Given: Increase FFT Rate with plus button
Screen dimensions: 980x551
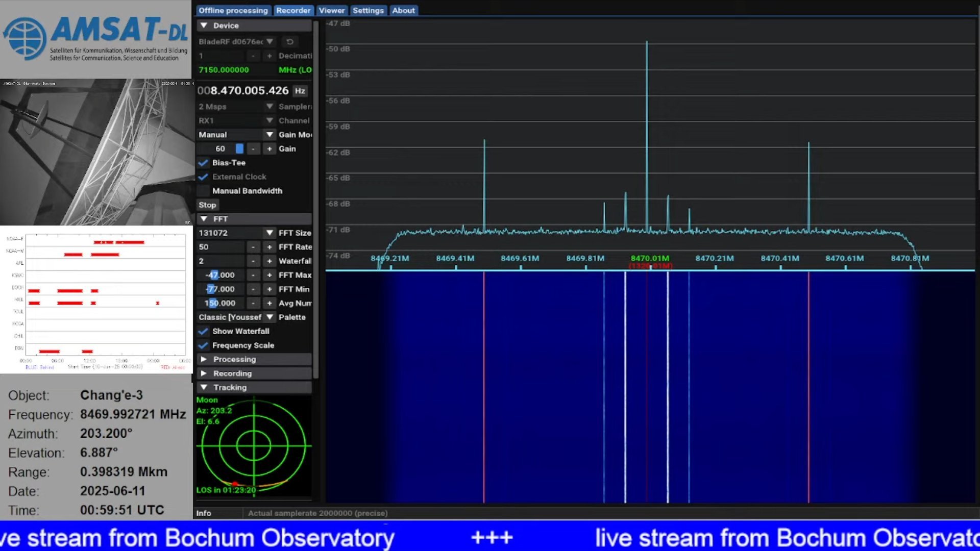Looking at the screenshot, I should click(x=269, y=247).
